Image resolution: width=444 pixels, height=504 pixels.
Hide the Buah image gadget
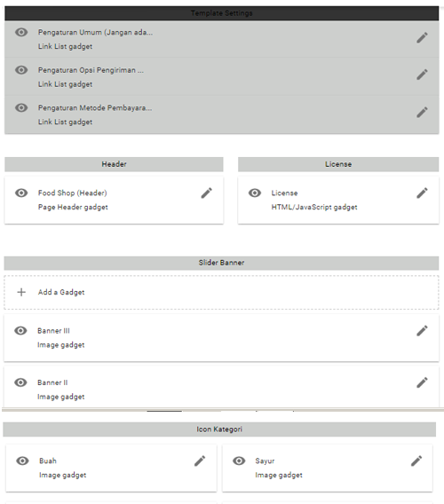pyautogui.click(x=22, y=461)
